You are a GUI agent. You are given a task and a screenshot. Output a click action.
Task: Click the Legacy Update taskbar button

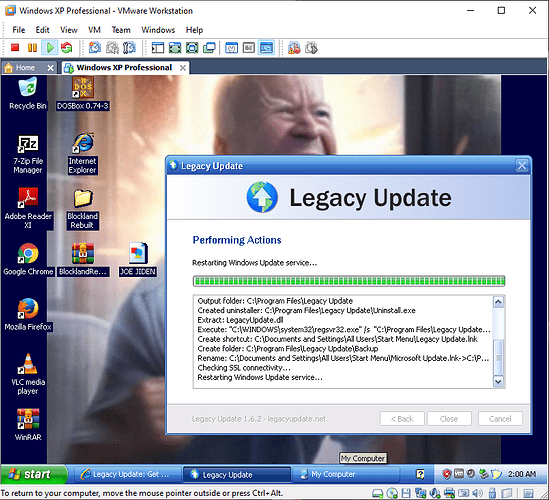tap(237, 474)
